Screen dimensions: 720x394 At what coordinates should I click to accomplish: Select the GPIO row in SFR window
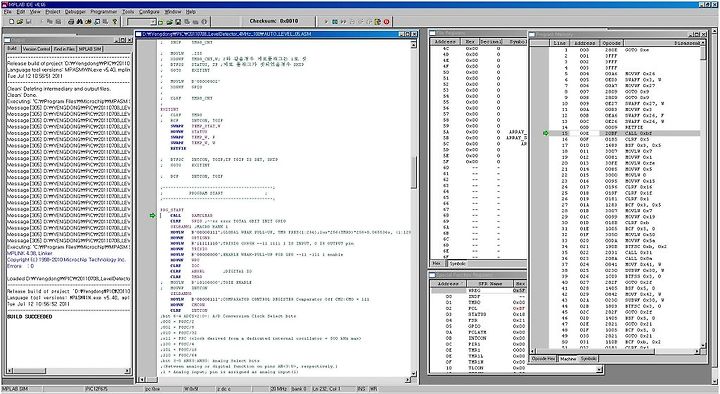(x=478, y=326)
